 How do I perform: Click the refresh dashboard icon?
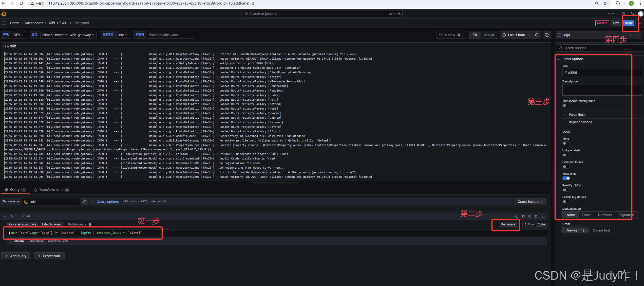[547, 35]
